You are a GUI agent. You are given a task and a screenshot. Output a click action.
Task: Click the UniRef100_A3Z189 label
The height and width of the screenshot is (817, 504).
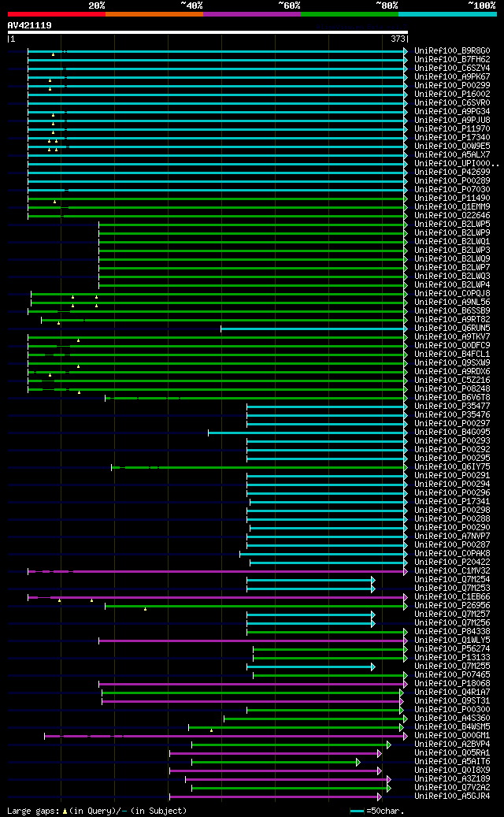(x=452, y=778)
